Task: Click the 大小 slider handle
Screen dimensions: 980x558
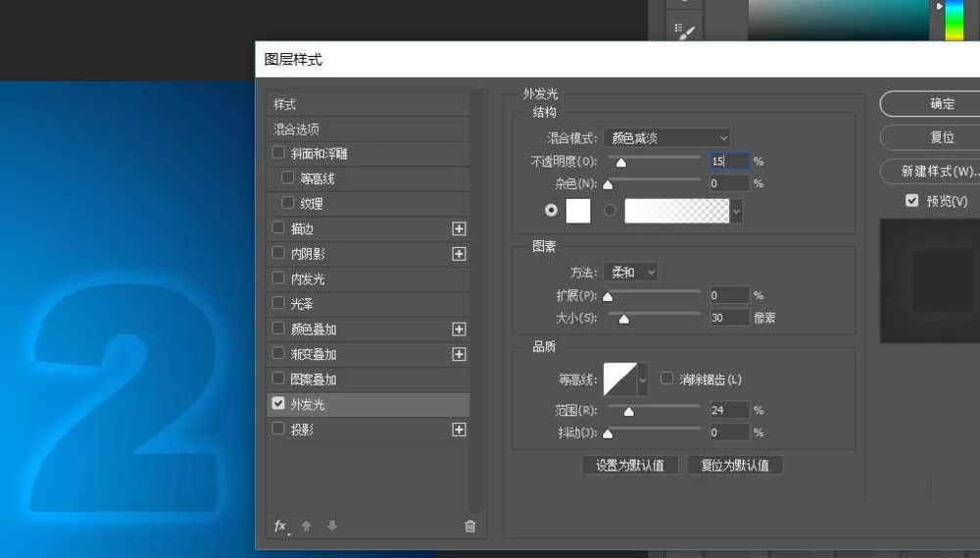Action: point(623,320)
